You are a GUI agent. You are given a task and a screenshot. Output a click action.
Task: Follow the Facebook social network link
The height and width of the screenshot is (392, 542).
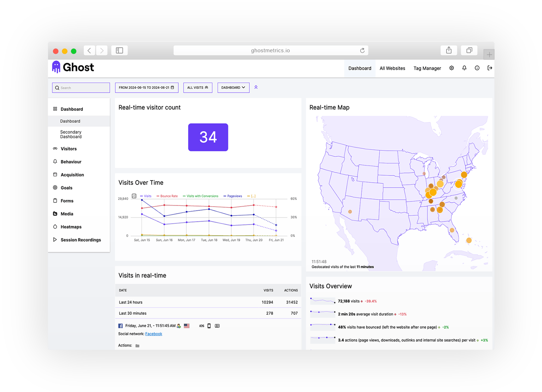(153, 333)
